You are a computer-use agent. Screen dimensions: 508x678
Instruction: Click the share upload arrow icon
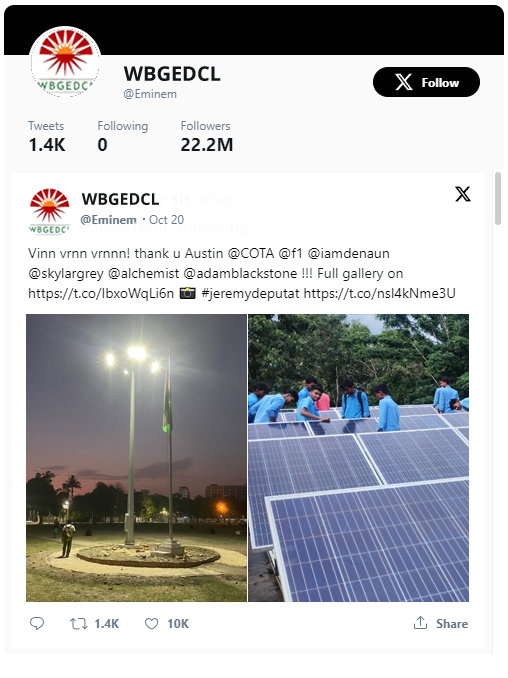[x=420, y=623]
